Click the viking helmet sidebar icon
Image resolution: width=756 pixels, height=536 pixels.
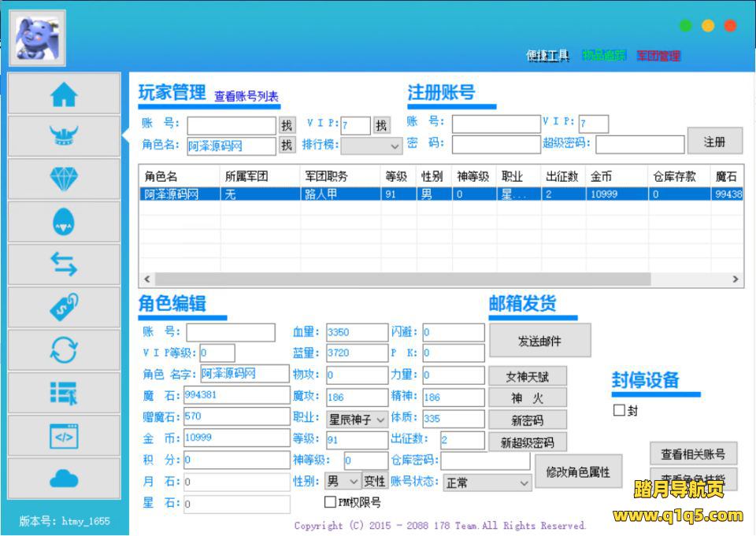point(63,136)
